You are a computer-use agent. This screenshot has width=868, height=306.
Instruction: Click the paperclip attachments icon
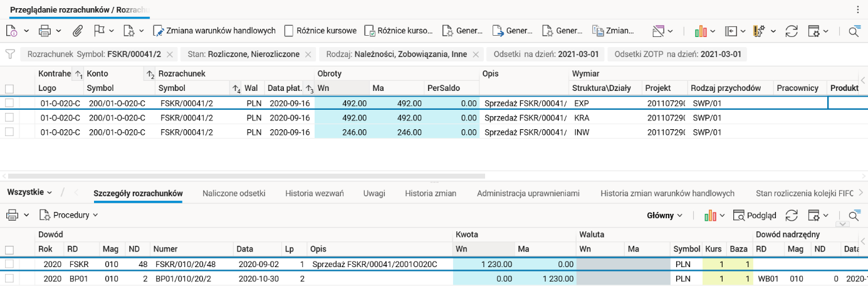click(78, 31)
